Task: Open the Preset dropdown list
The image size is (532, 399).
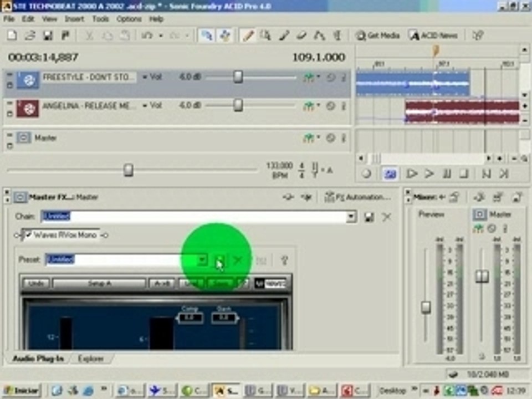Action: point(202,260)
